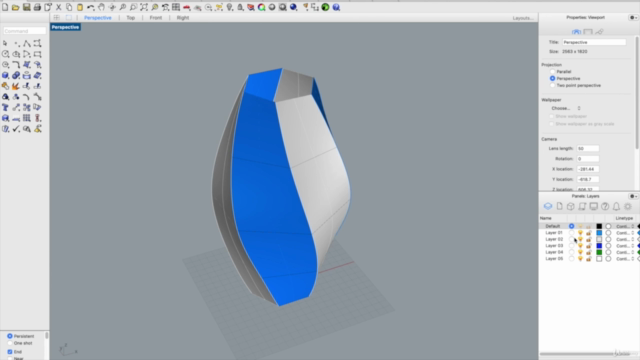This screenshot has height=360, width=640.
Task: Change Layer 04 green color swatch
Action: 599,252
